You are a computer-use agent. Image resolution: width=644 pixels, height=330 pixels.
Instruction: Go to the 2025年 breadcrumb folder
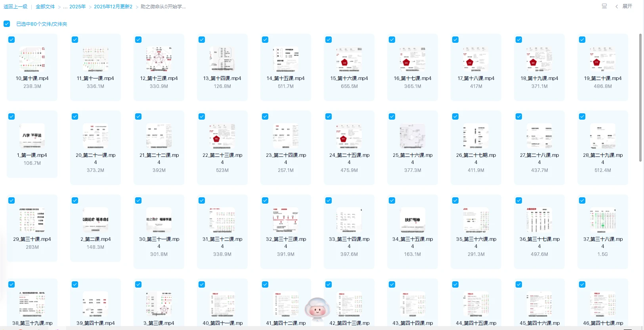pyautogui.click(x=78, y=7)
